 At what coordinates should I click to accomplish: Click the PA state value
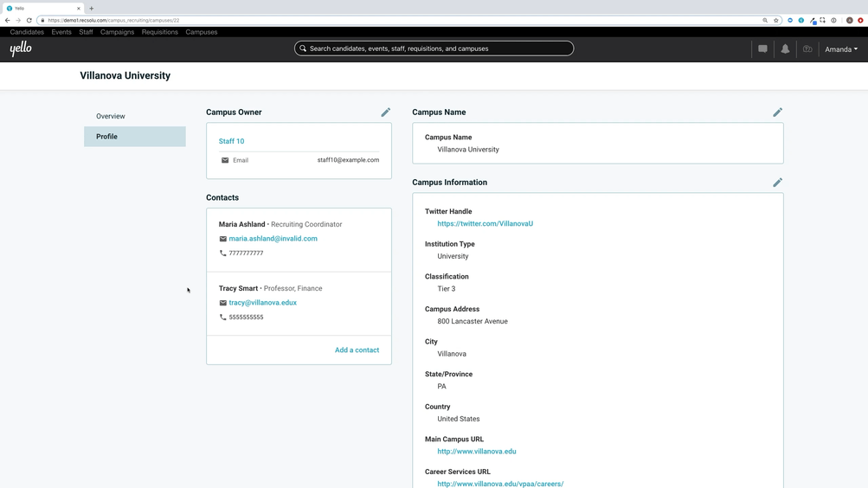[441, 386]
